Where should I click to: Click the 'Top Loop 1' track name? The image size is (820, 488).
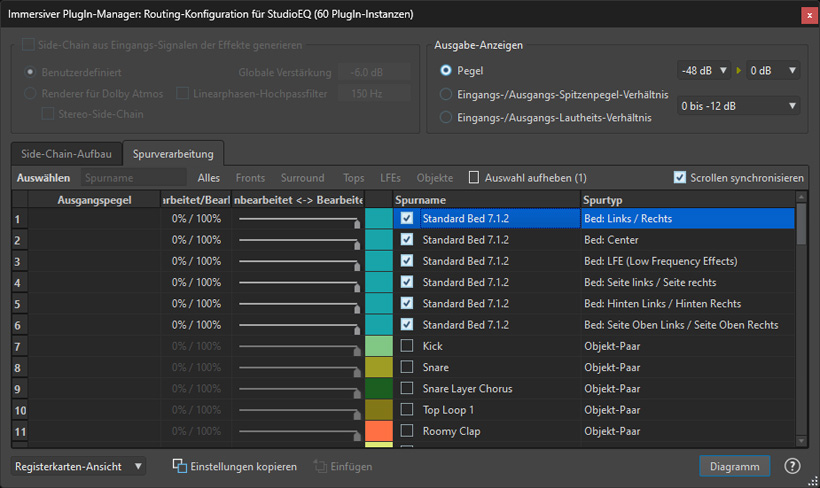448,410
